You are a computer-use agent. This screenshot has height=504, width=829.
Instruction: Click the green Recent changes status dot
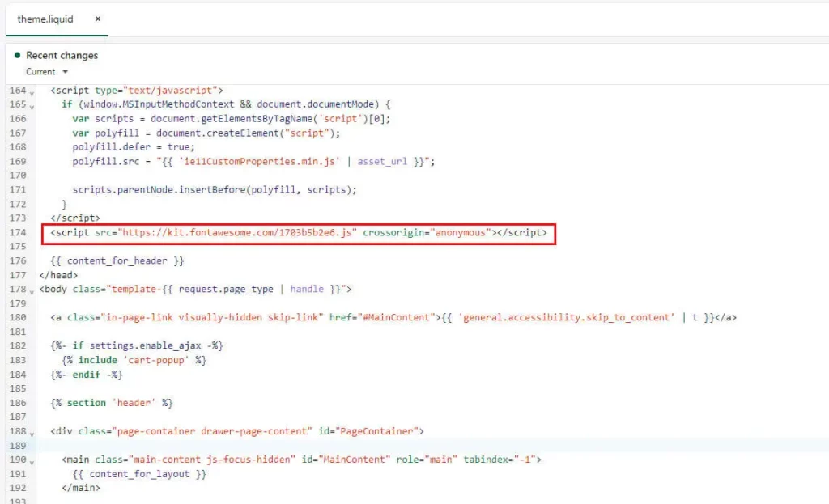pos(18,55)
